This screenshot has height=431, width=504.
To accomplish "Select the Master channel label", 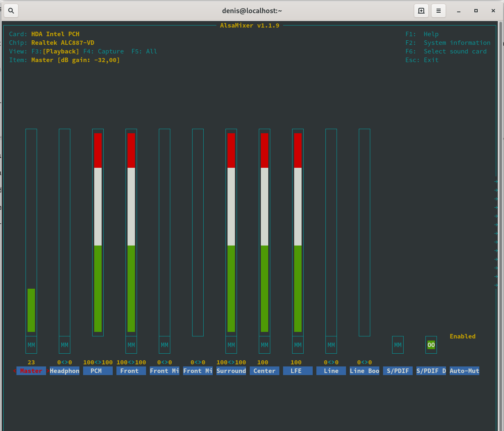I will pos(31,371).
